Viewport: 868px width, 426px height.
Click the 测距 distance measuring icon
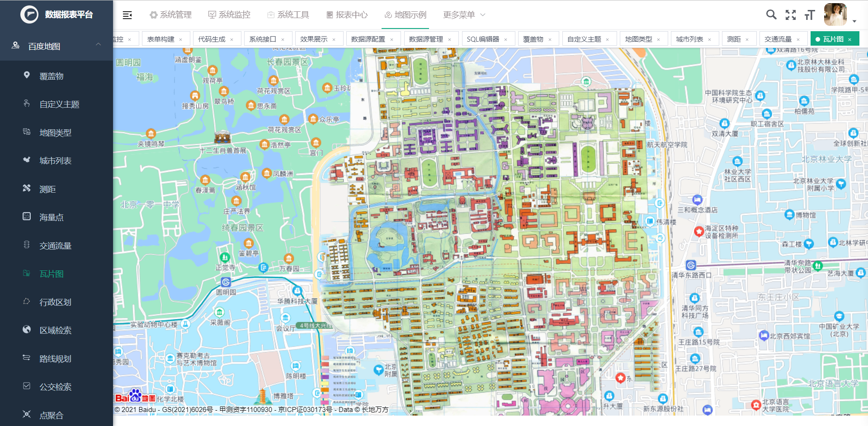tap(26, 189)
